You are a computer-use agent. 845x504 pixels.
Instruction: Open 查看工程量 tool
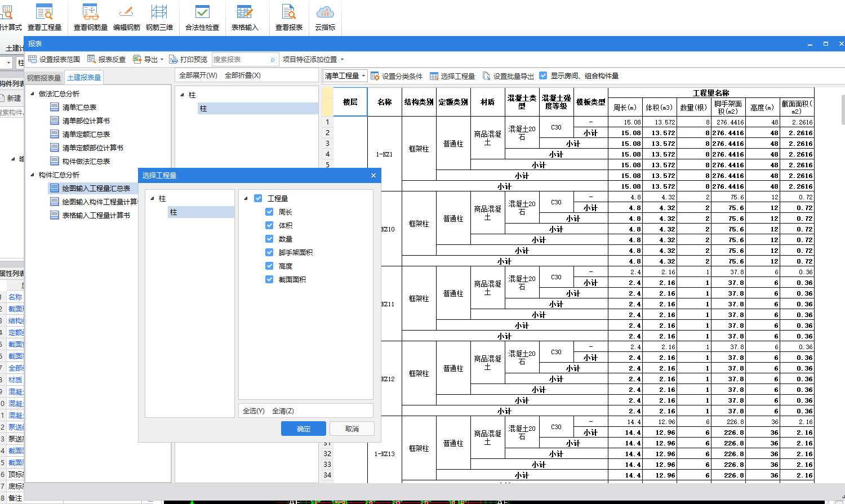(x=44, y=17)
